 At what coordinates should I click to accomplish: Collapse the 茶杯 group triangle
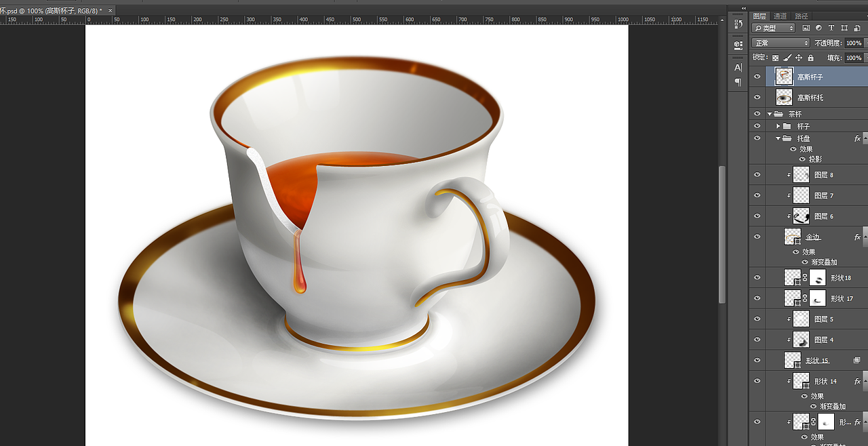770,114
